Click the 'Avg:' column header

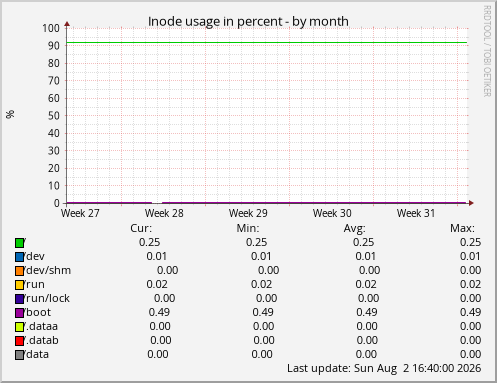click(x=355, y=229)
